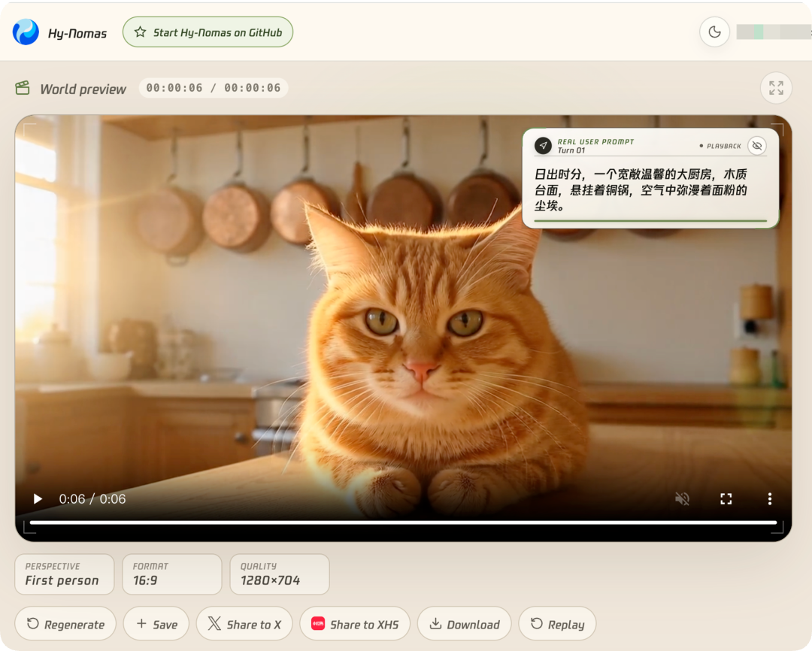This screenshot has height=651, width=812.
Task: Share the video to X
Action: (x=244, y=624)
